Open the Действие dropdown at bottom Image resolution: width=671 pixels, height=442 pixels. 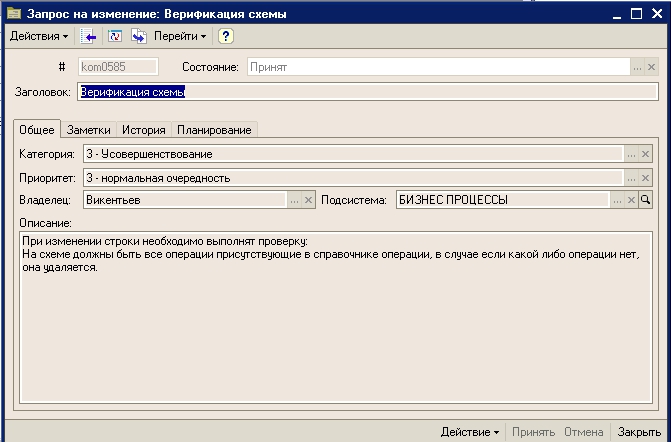coord(470,432)
